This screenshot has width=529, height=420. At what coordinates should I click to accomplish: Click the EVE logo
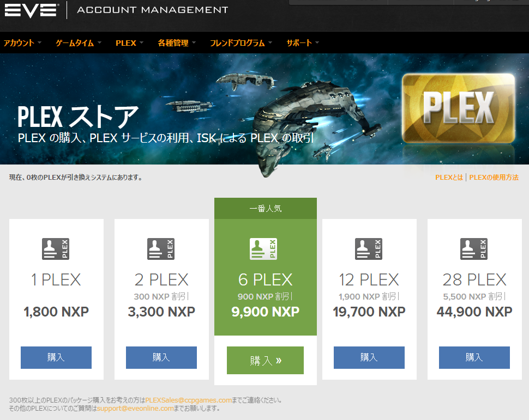pos(32,10)
